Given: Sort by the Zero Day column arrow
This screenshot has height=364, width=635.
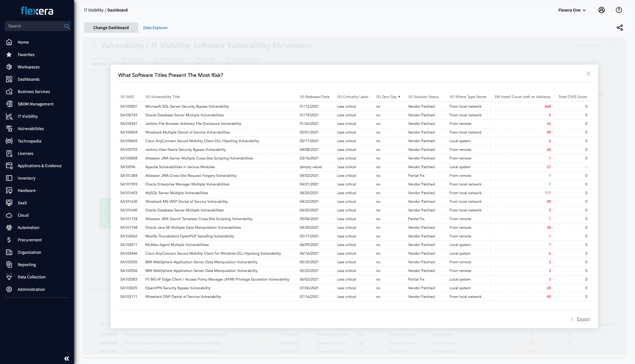Looking at the screenshot, I should click(399, 97).
